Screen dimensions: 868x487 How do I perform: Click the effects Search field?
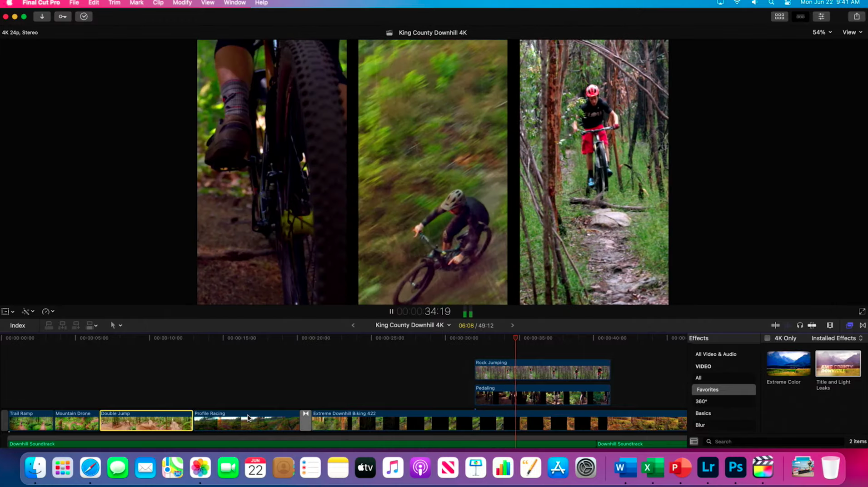tap(775, 442)
